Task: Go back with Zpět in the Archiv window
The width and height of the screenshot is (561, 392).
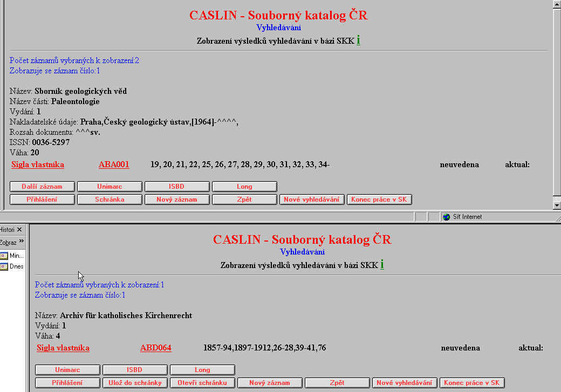Action: [x=337, y=383]
